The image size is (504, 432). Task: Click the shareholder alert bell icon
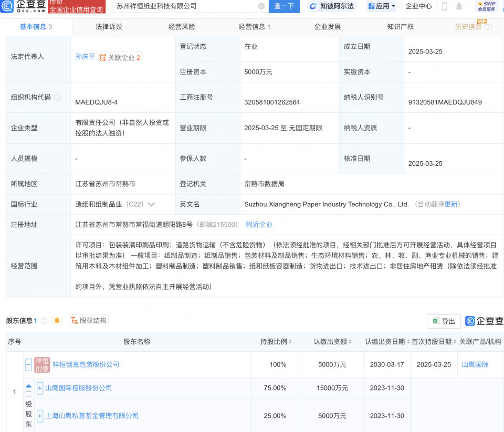[x=57, y=321]
